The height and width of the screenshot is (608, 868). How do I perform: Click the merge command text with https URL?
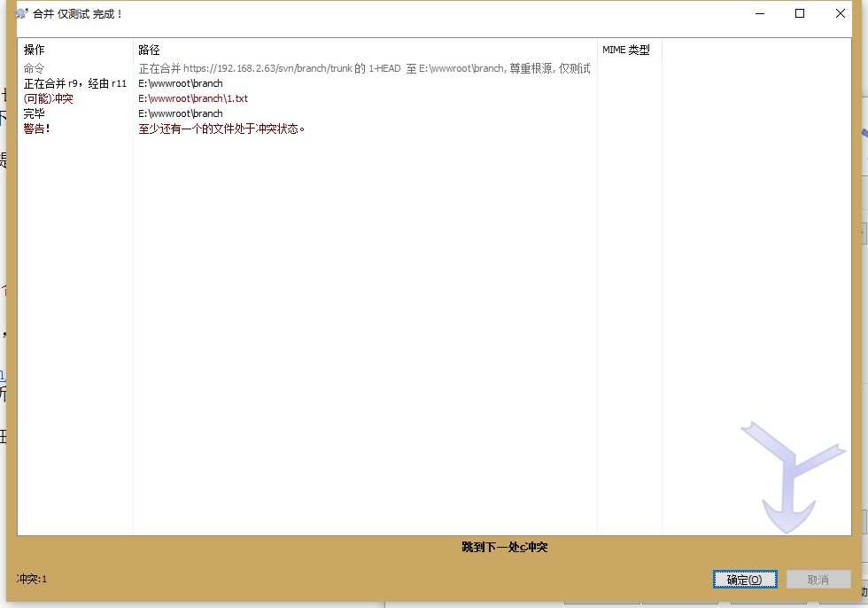click(x=364, y=68)
